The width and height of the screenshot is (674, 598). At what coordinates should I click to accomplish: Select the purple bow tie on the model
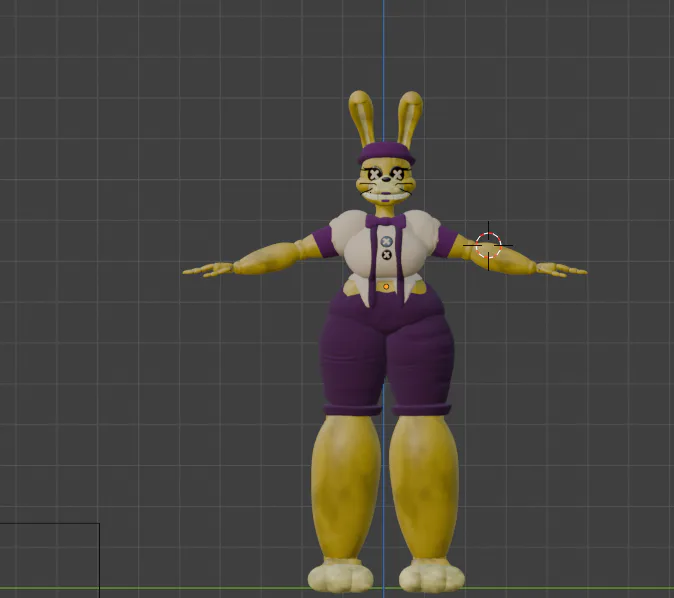pos(386,222)
